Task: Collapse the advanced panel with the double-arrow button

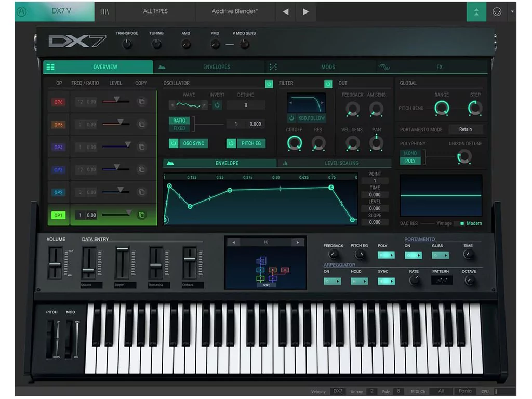Action: (476, 12)
